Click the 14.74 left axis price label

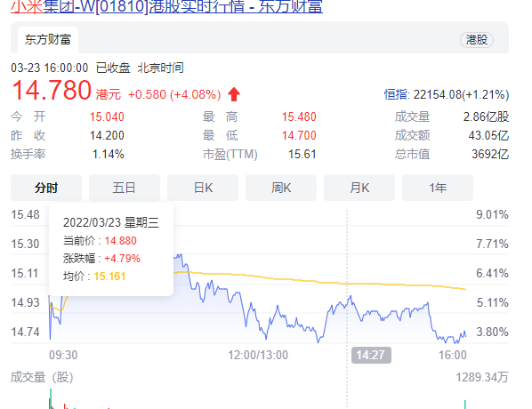pyautogui.click(x=26, y=332)
